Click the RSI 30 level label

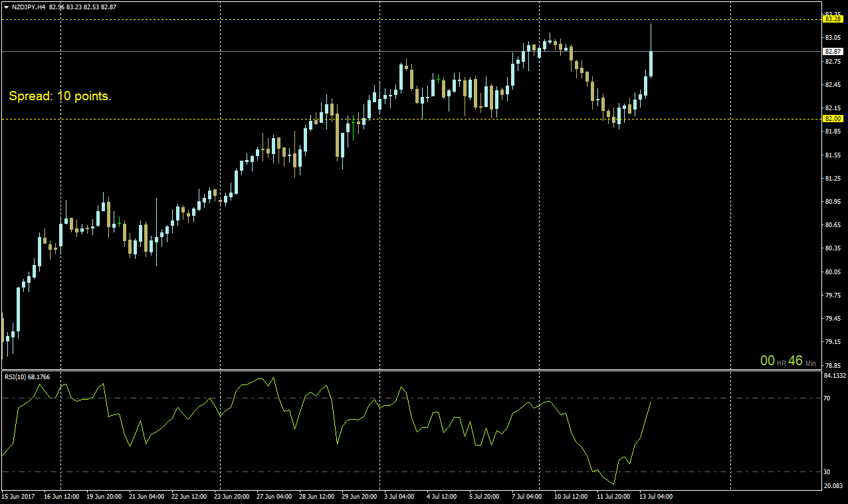click(x=827, y=471)
